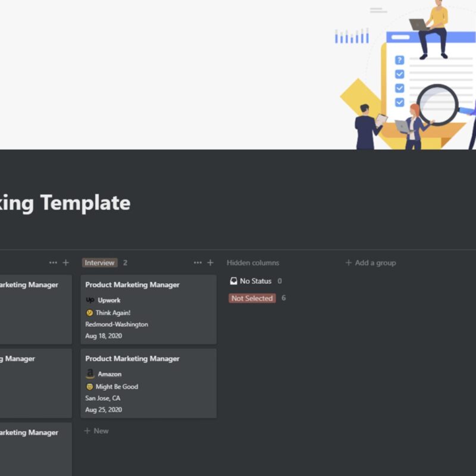The width and height of the screenshot is (476, 476).
Task: Click the Interview column tag
Action: point(99,262)
